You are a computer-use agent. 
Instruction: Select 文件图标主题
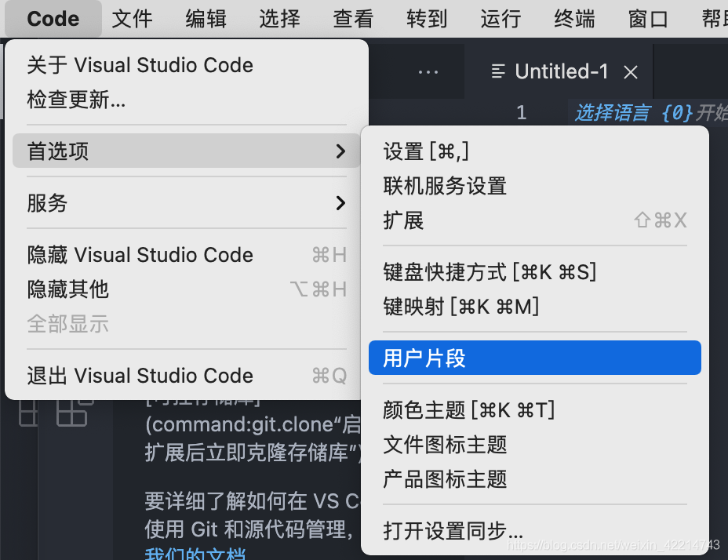pyautogui.click(x=535, y=445)
